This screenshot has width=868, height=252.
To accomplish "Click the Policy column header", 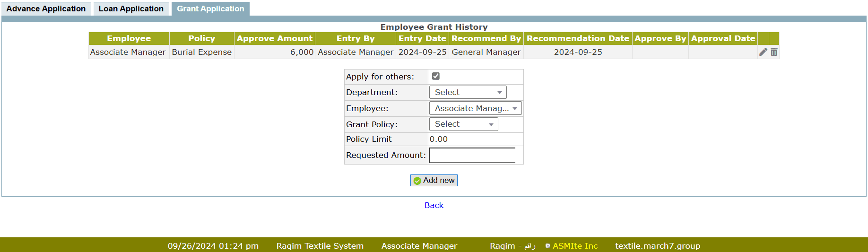I will (201, 38).
